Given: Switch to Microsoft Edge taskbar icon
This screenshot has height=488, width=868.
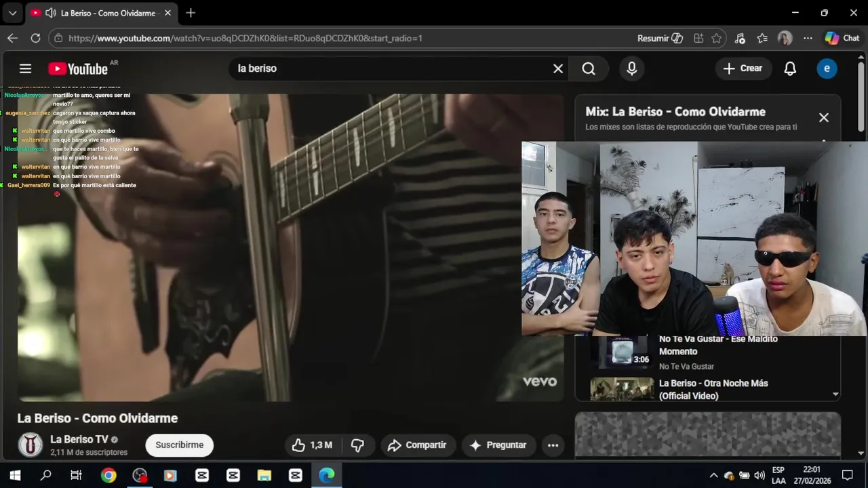Looking at the screenshot, I should [x=327, y=475].
